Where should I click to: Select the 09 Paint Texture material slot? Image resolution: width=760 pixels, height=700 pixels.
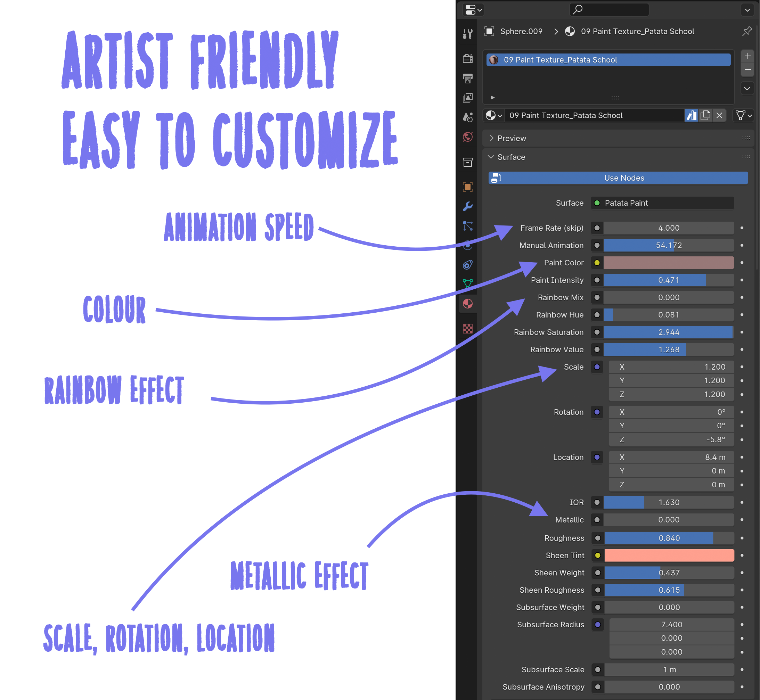coord(608,60)
